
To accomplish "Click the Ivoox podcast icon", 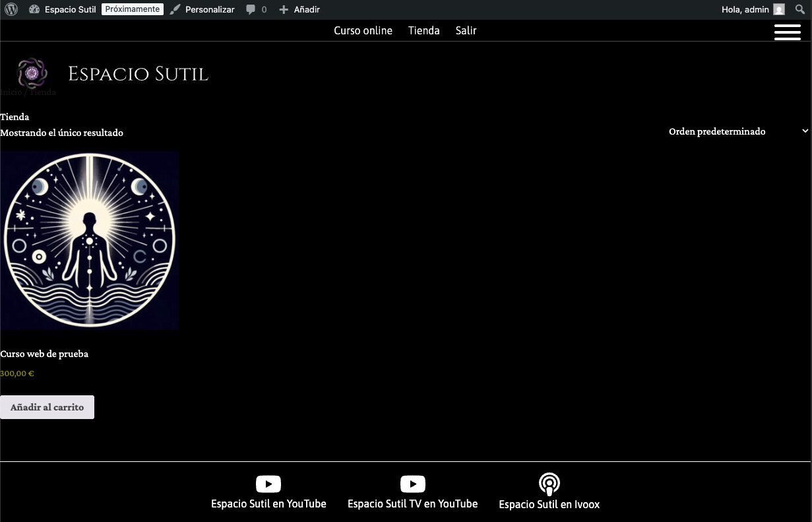I will tap(549, 484).
